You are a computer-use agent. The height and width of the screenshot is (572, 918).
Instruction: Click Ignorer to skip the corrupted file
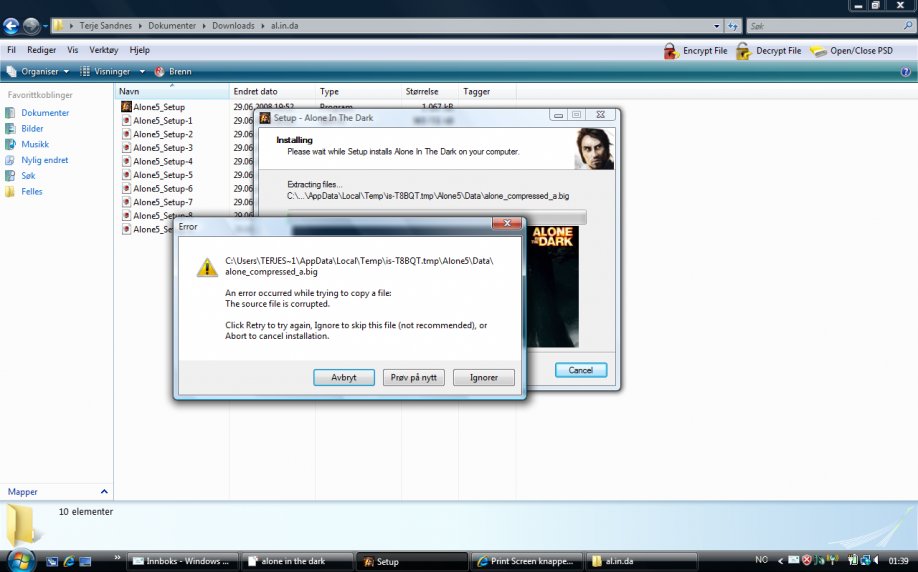484,378
